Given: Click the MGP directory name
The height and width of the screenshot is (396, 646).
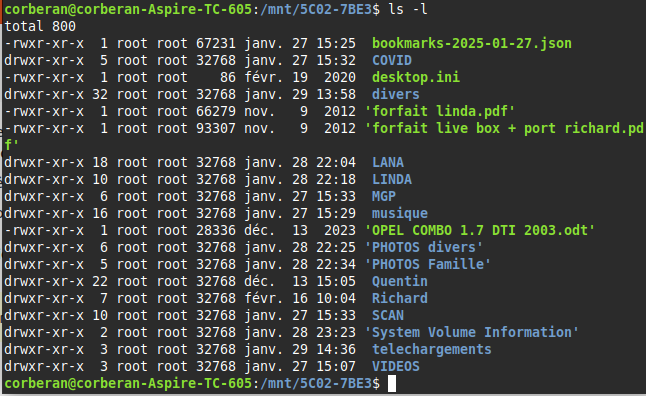Looking at the screenshot, I should point(384,196).
